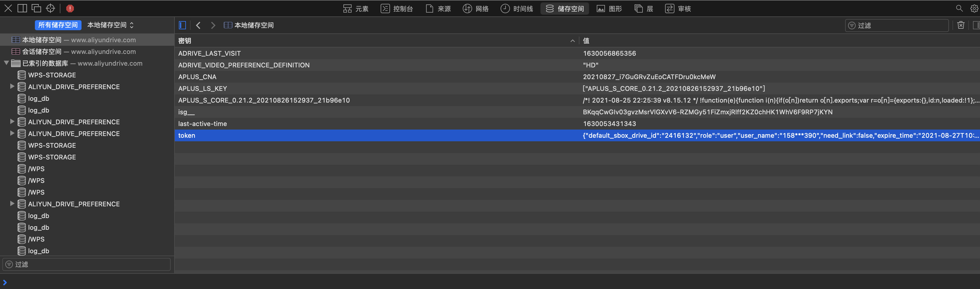Switch to the 网络 Network tab

pyautogui.click(x=476, y=9)
